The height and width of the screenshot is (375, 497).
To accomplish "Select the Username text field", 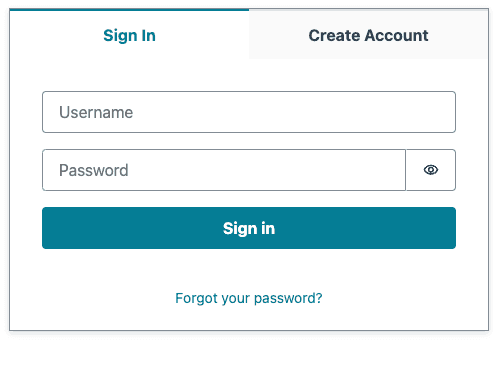I will (x=249, y=112).
